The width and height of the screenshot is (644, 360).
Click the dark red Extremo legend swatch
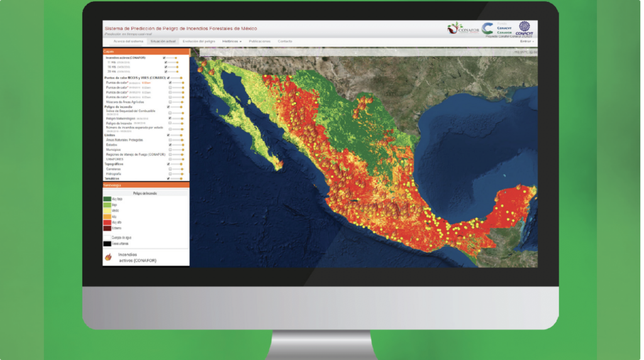[x=108, y=228]
